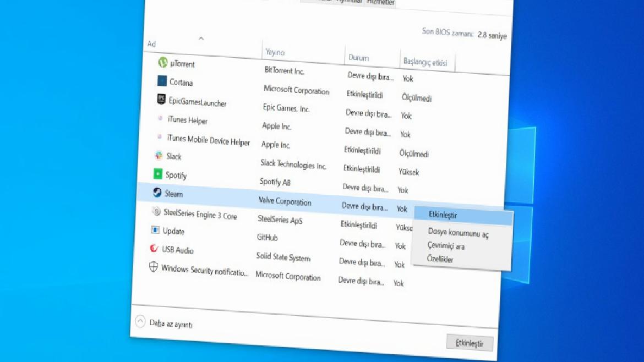Click the Windows Security shield icon
Viewport: 644px width, 362px height.
(153, 267)
